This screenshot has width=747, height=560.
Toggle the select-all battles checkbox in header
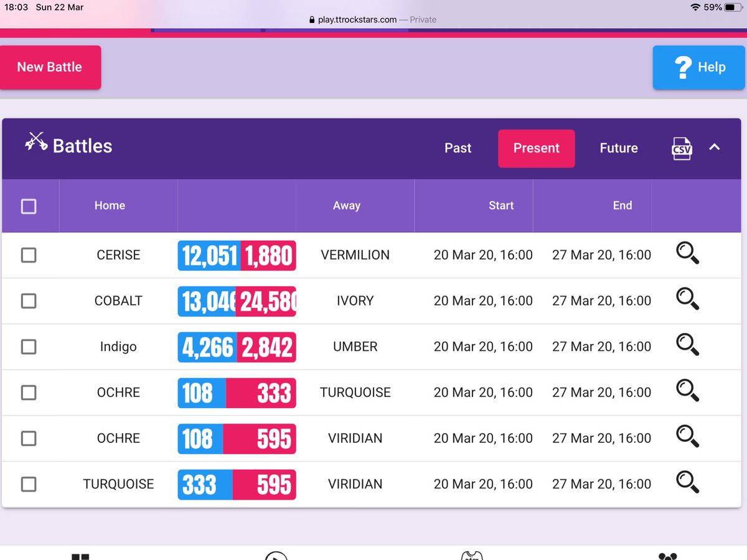(29, 206)
